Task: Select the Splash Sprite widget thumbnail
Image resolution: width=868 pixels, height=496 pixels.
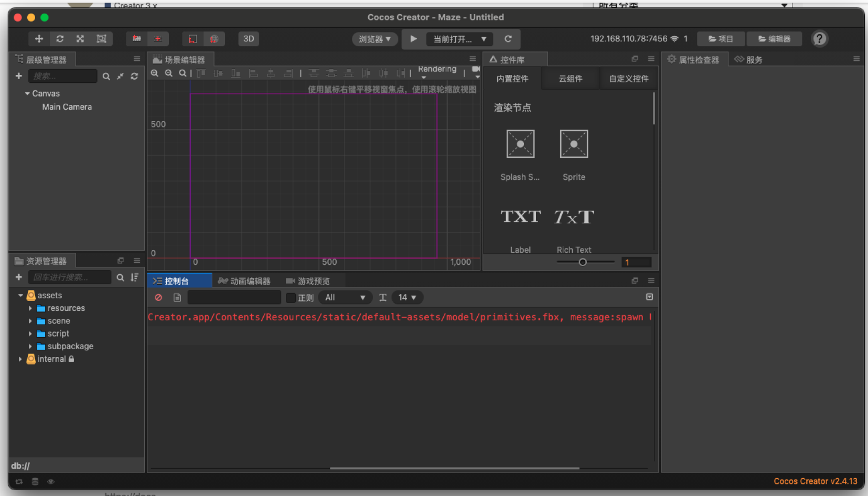Action: coord(520,144)
